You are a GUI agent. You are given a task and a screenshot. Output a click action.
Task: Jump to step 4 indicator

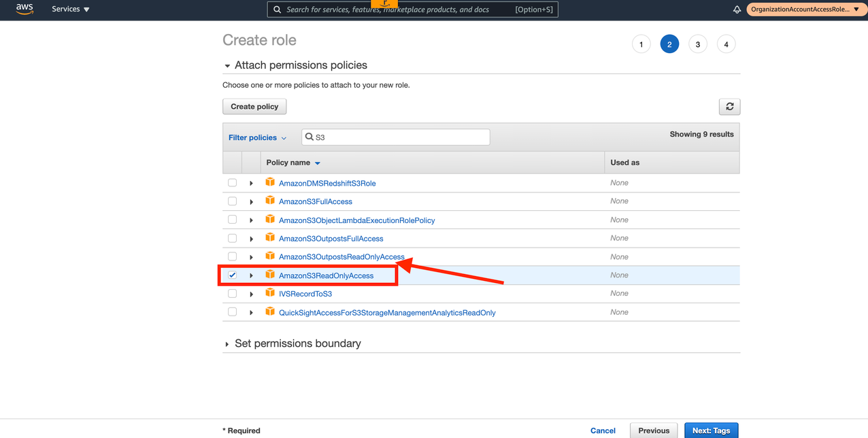pos(726,44)
